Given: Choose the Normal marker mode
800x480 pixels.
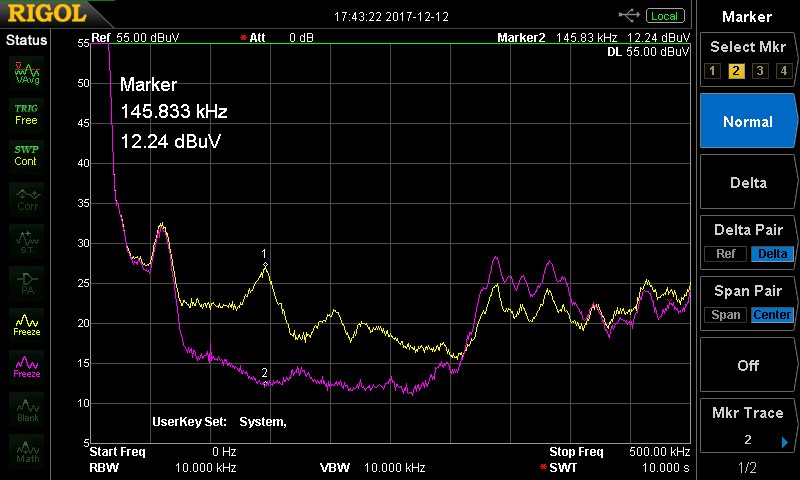Looking at the screenshot, I should click(x=747, y=121).
